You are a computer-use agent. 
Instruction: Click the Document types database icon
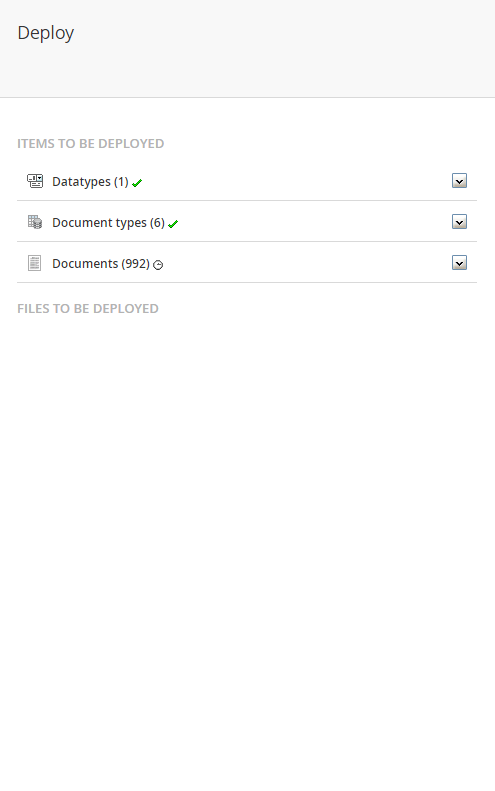click(x=35, y=222)
